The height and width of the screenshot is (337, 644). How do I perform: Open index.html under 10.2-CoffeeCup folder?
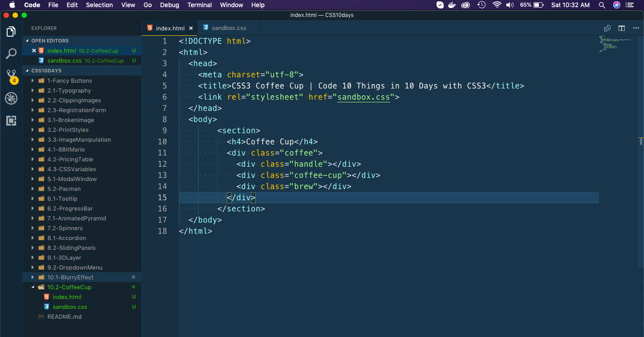pos(82,297)
